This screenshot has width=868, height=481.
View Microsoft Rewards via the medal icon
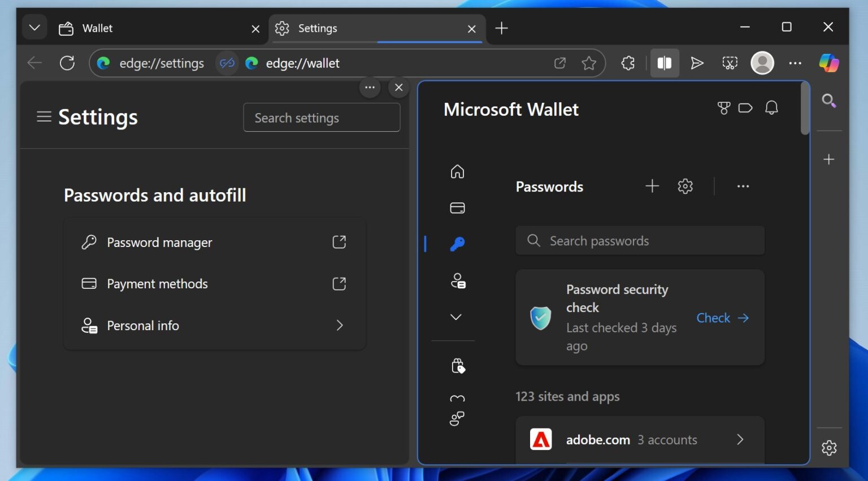(723, 108)
